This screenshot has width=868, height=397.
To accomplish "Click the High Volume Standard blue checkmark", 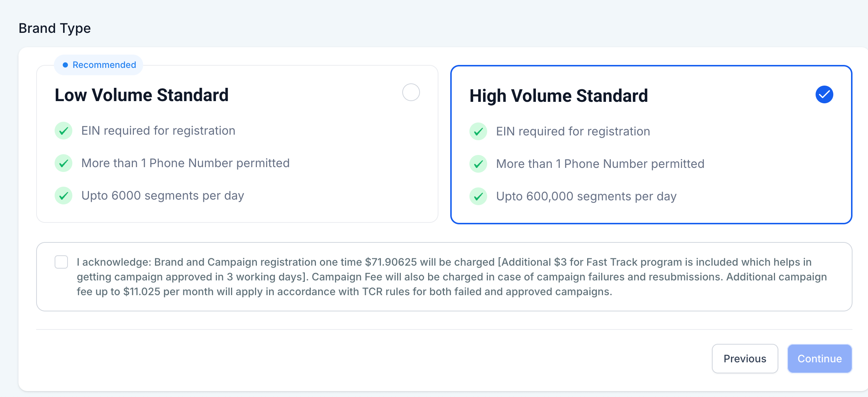I will (x=824, y=94).
